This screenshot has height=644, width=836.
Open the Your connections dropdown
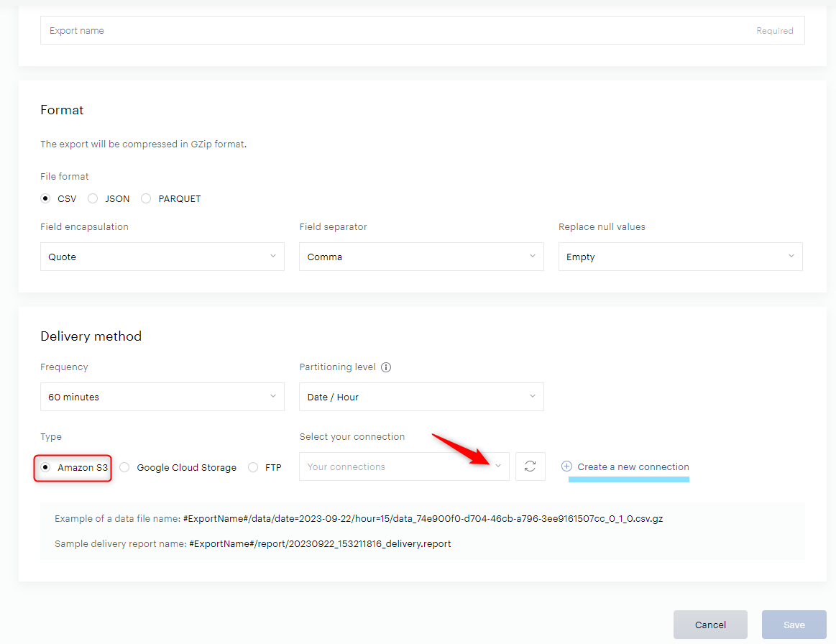pyautogui.click(x=404, y=466)
